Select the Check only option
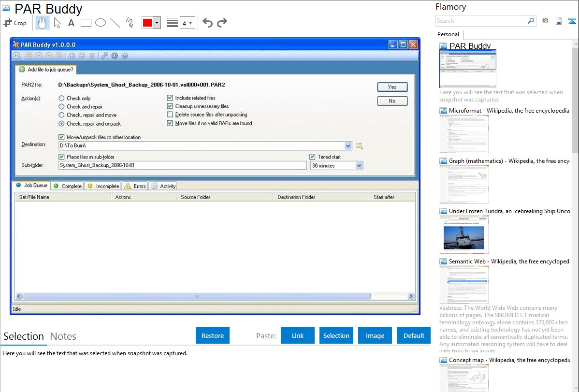The height and width of the screenshot is (392, 579). (61, 98)
